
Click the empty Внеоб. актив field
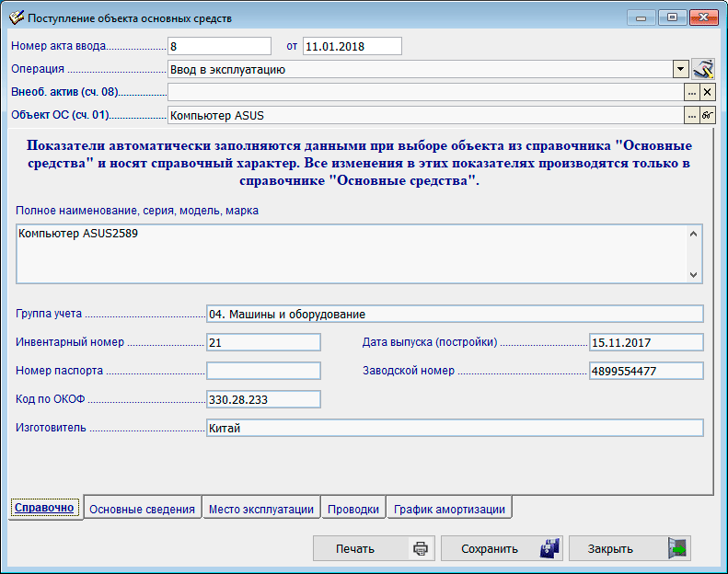(426, 92)
